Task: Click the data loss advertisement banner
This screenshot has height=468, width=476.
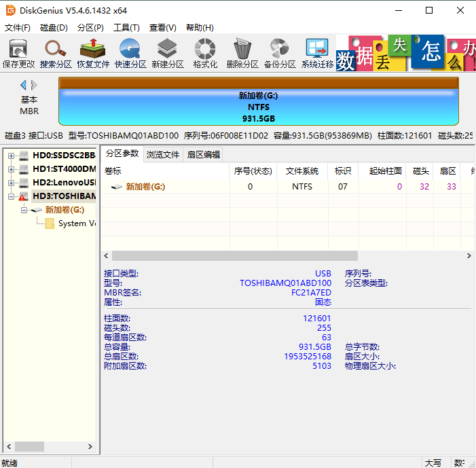Action: (406, 53)
